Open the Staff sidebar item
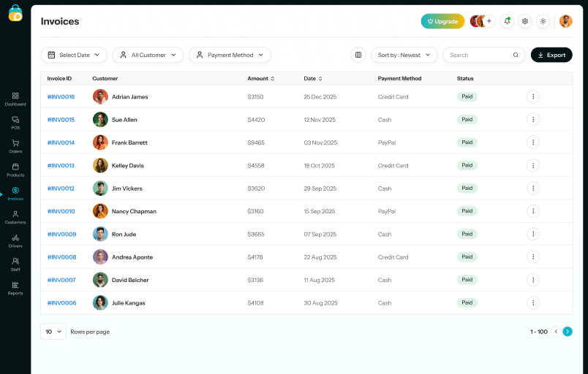Screen dimensions: 588x374 pos(15,264)
